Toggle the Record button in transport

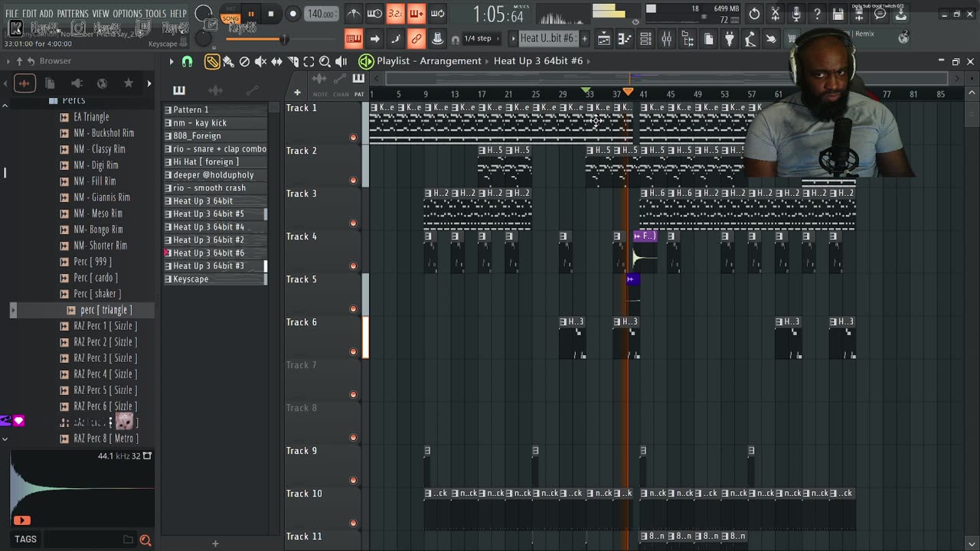292,14
